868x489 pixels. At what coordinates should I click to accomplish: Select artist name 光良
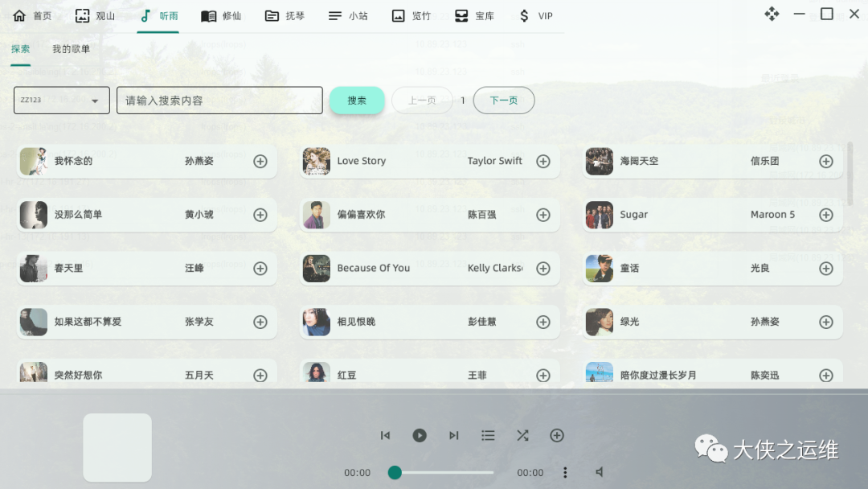(x=759, y=268)
